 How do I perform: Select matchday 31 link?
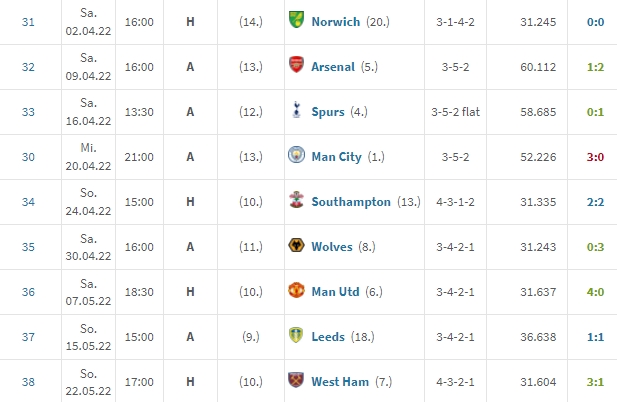tap(28, 22)
